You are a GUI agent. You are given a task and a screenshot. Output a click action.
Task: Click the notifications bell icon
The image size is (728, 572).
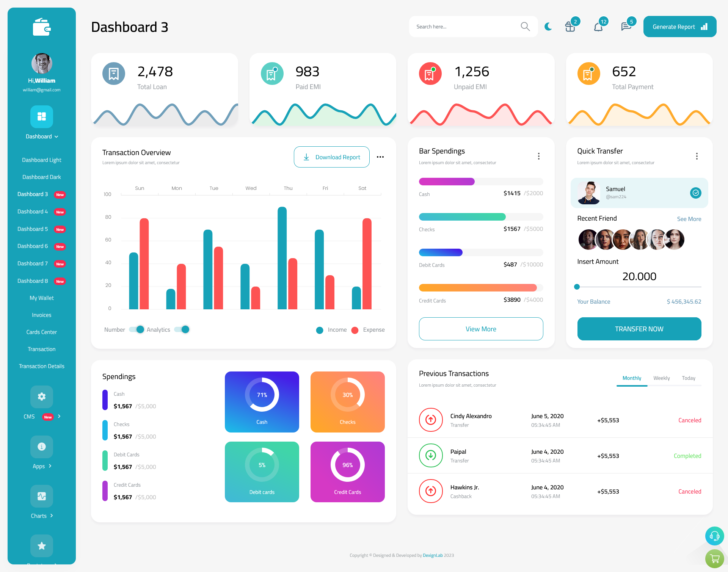pyautogui.click(x=598, y=26)
